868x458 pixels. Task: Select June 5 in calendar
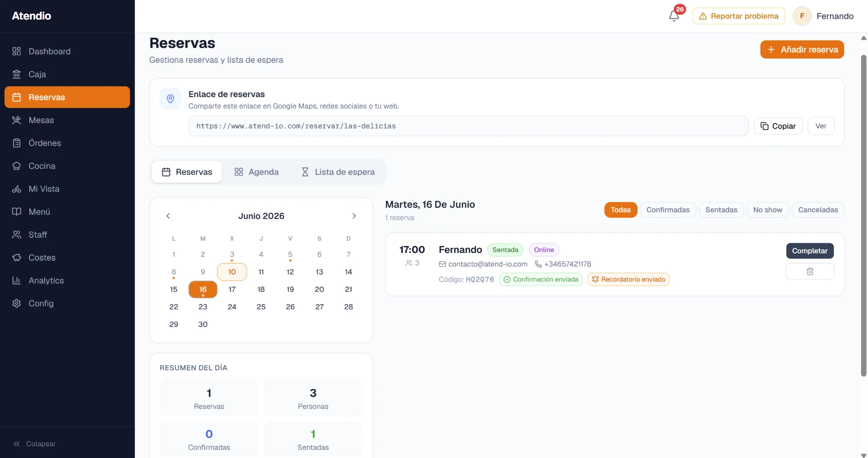290,255
